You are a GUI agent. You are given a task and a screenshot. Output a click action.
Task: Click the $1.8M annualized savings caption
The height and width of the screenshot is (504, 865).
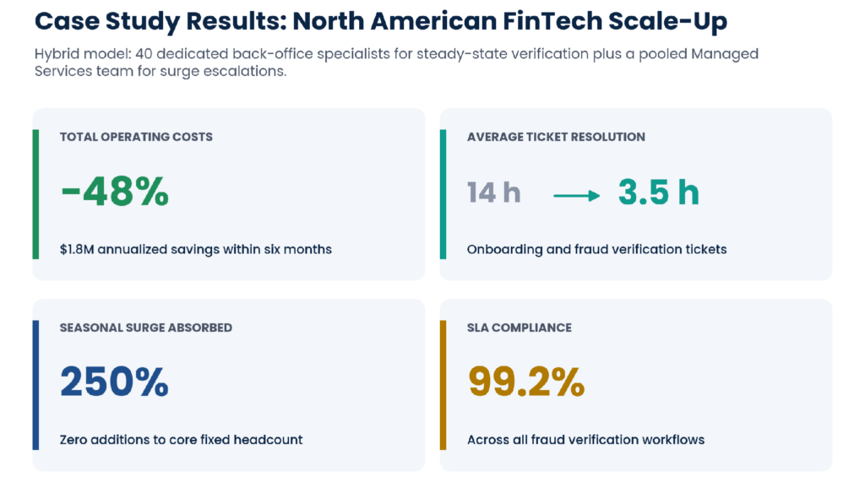[196, 249]
